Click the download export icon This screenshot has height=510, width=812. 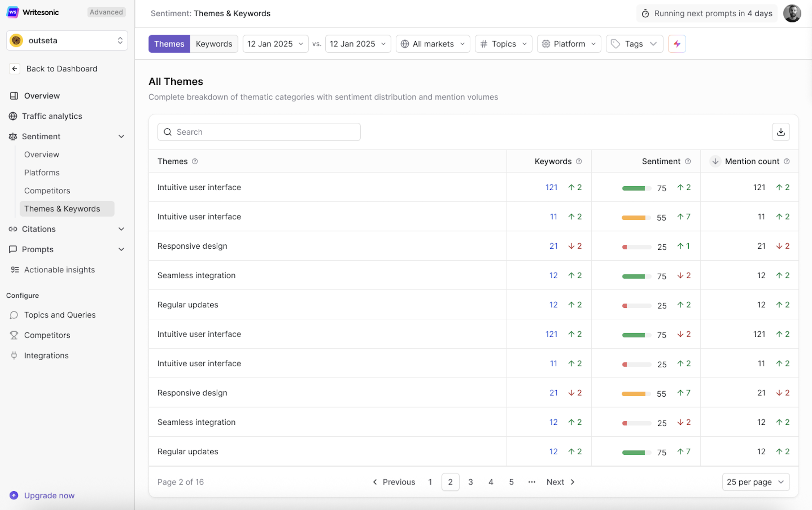tap(780, 132)
